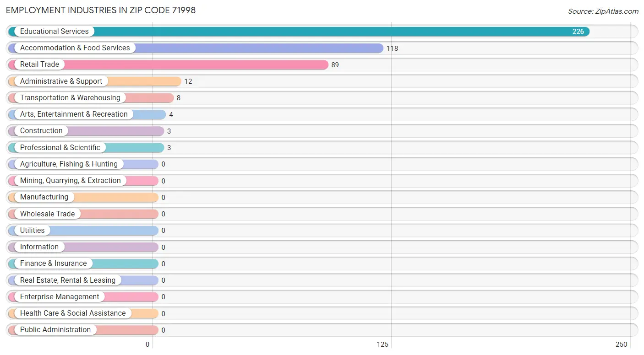644x355 pixels.
Task: Click the 12 value beside Administrative & Support
Action: click(188, 81)
